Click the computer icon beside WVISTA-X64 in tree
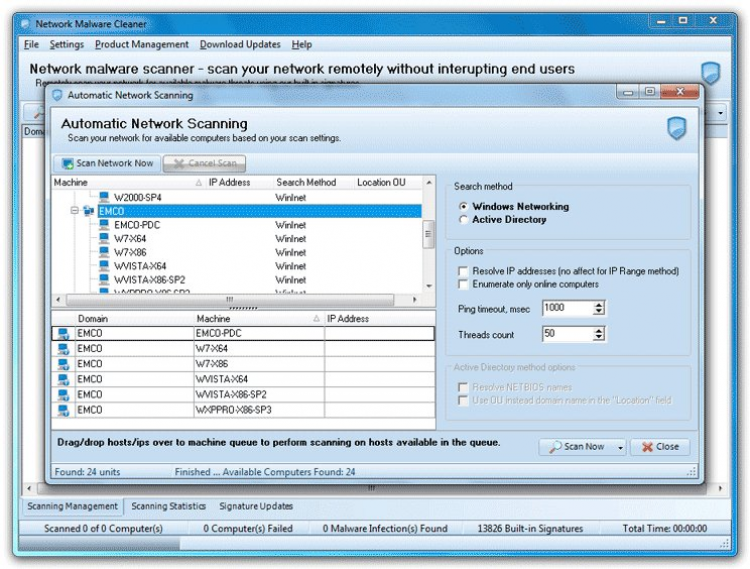This screenshot has height=569, width=750. (104, 266)
